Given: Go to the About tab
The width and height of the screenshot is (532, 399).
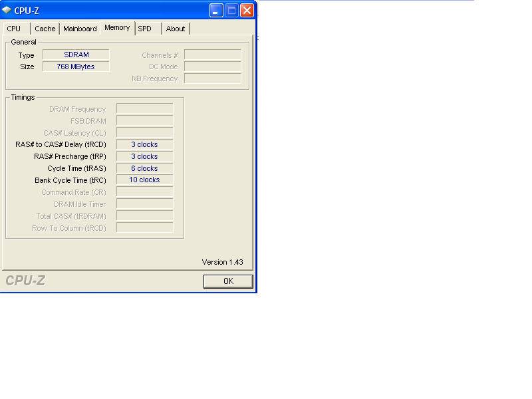Looking at the screenshot, I should point(176,29).
